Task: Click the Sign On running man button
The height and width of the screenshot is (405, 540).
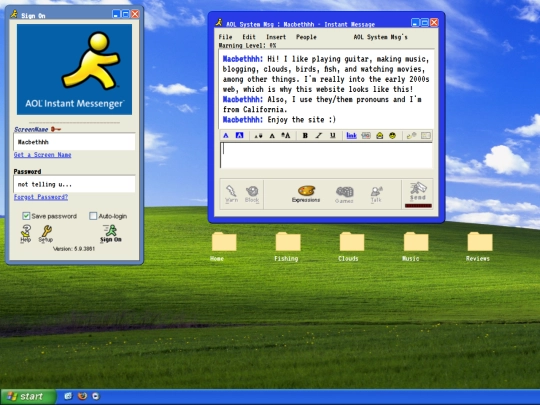Action: 111,233
